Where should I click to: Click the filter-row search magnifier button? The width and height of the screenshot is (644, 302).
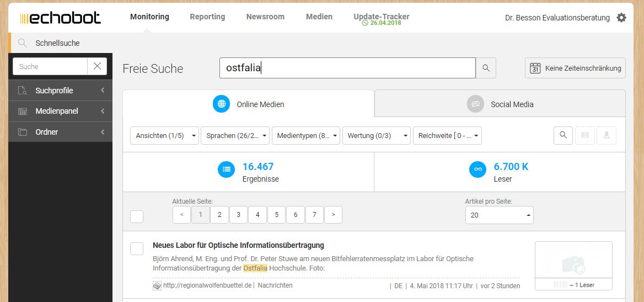tap(563, 135)
